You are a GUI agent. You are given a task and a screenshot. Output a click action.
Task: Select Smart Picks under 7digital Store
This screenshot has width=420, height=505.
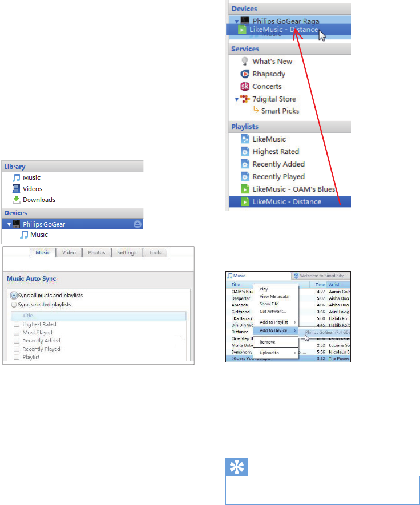point(280,111)
